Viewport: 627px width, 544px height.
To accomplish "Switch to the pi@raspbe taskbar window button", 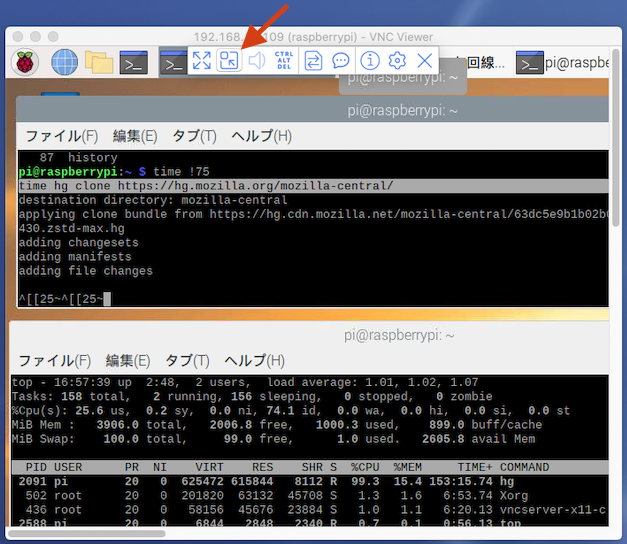I will pyautogui.click(x=570, y=62).
